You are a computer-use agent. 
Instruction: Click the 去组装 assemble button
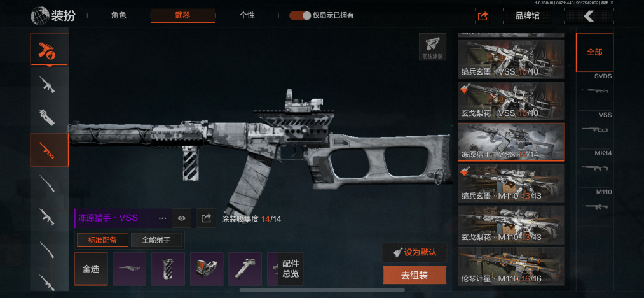point(414,275)
